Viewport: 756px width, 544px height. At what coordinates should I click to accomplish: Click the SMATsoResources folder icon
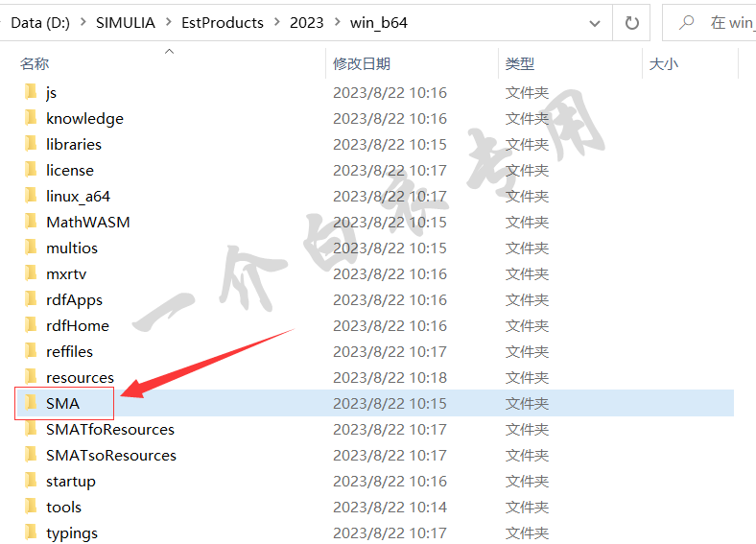click(31, 455)
